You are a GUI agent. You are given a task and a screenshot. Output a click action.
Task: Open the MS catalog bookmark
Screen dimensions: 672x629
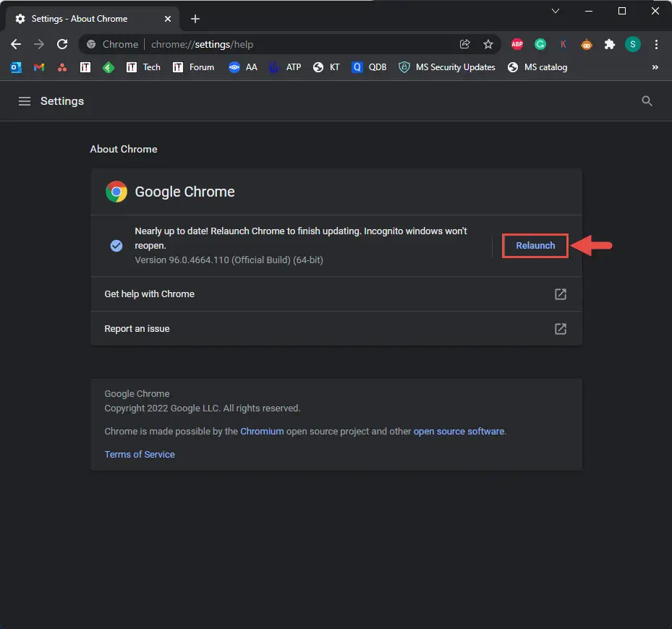[x=537, y=67]
